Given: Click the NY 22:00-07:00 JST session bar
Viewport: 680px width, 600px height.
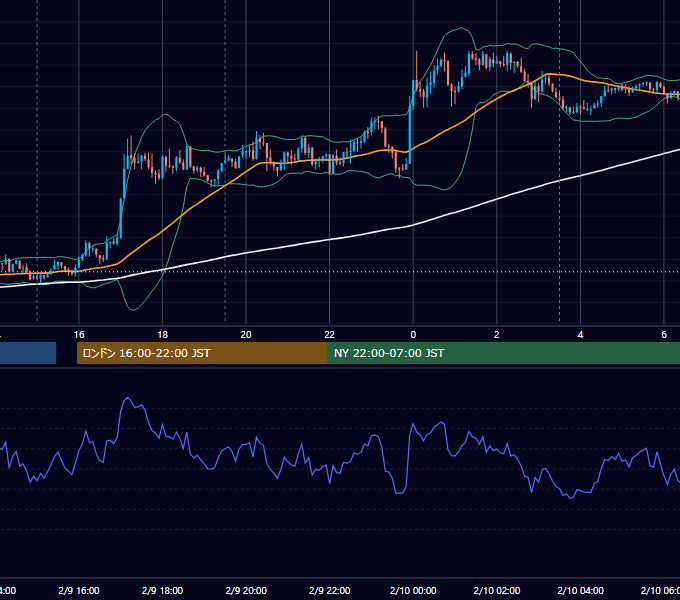Looking at the screenshot, I should coord(503,353).
